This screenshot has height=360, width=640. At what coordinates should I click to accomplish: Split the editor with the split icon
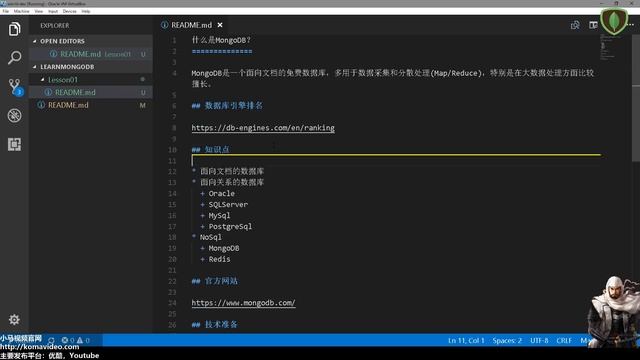click(593, 25)
